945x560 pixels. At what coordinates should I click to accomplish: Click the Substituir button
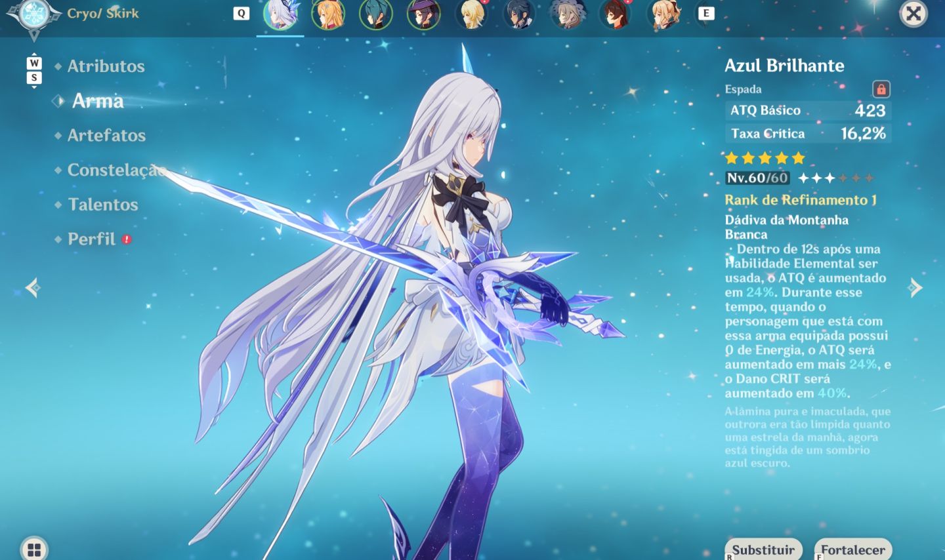click(x=763, y=550)
